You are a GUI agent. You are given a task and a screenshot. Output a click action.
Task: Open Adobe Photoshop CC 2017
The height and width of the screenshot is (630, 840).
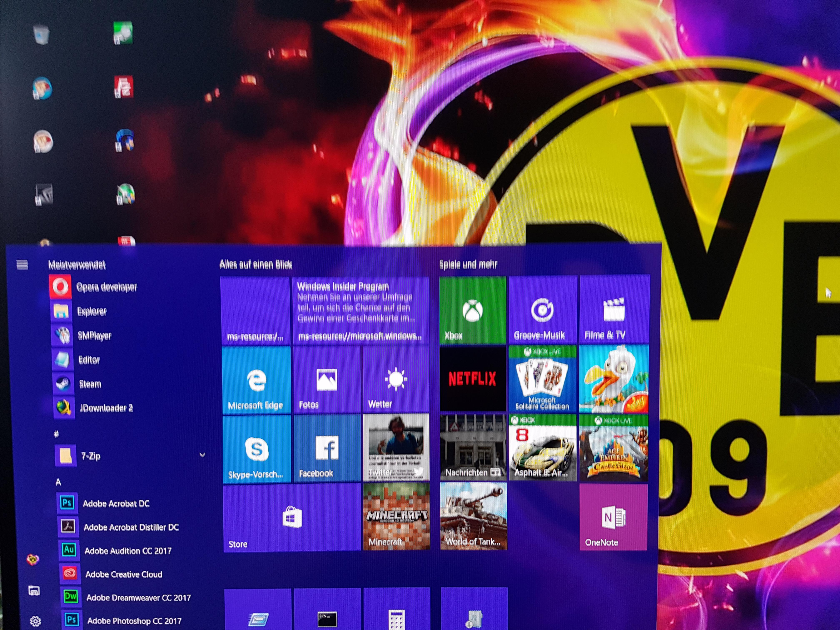tap(134, 621)
